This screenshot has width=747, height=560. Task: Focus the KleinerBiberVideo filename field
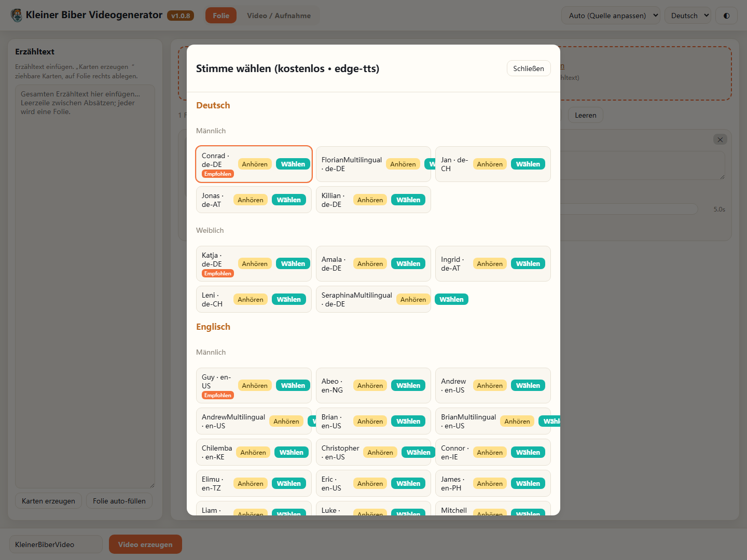click(x=56, y=544)
